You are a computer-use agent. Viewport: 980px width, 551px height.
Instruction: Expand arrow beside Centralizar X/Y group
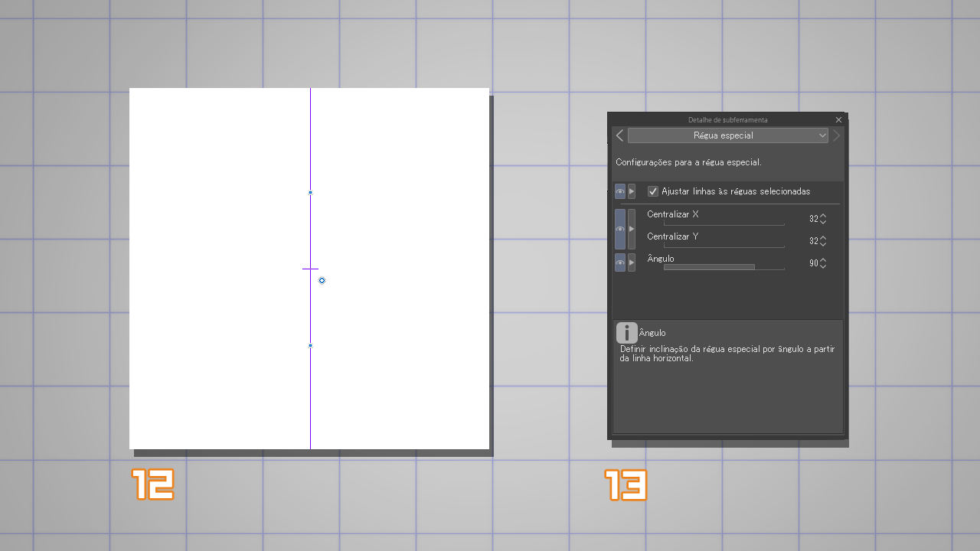tap(632, 229)
